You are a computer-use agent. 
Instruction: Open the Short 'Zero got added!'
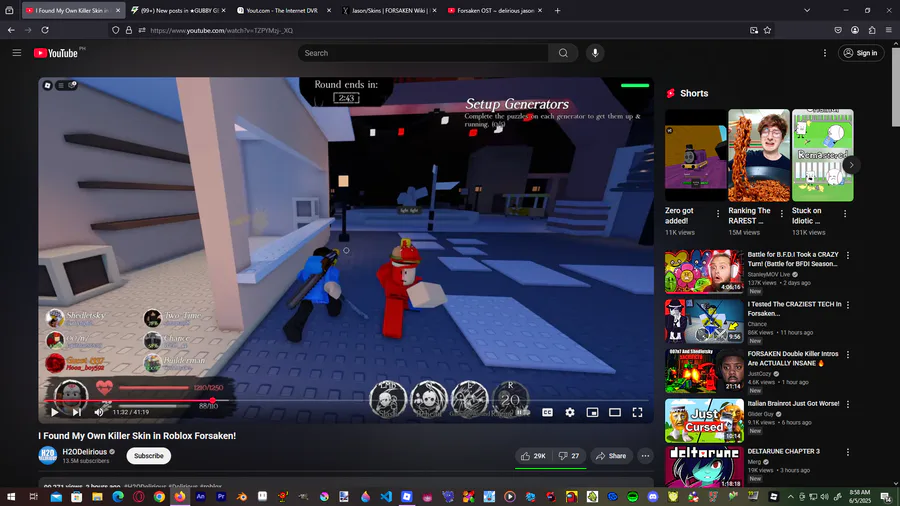(696, 155)
